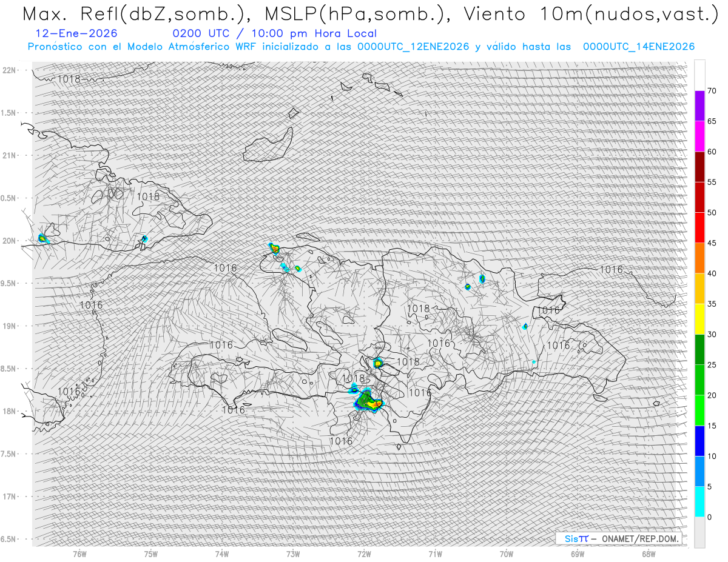The width and height of the screenshot is (728, 562).
Task: Select the magenta 60-65 dBZ color band
Action: pos(699,136)
